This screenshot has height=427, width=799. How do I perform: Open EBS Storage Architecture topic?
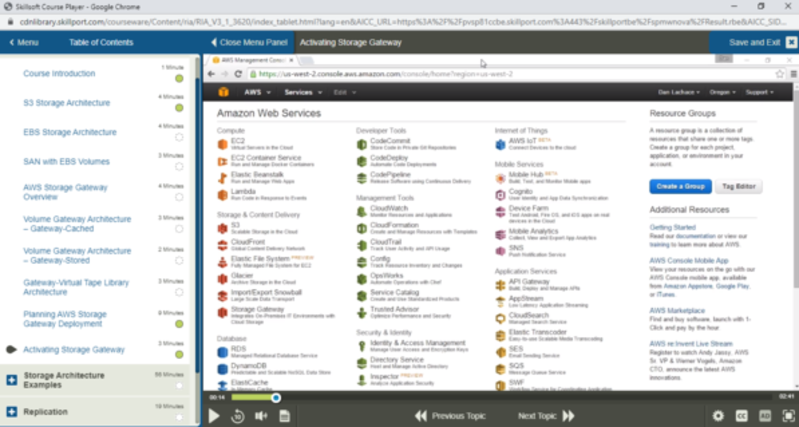70,132
